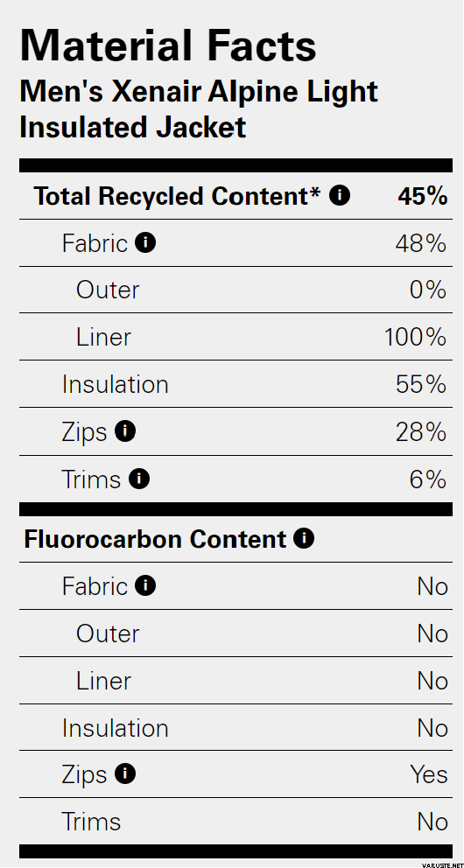
Task: Open info icon next to fluorocarbon Fabric
Action: 145,585
